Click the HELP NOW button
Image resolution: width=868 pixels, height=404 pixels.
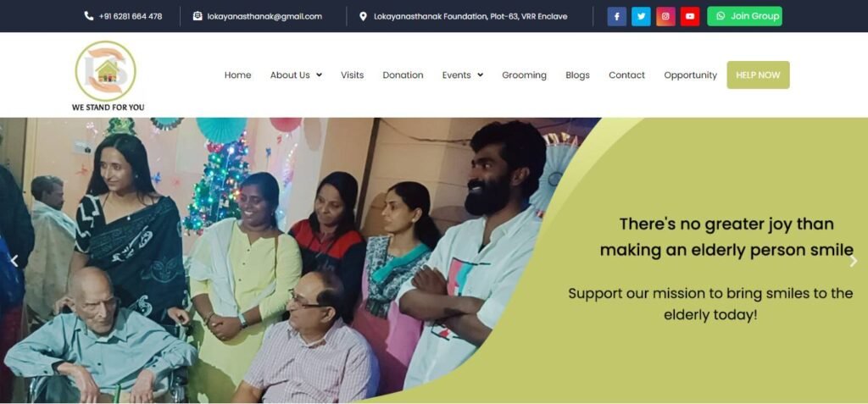point(758,75)
